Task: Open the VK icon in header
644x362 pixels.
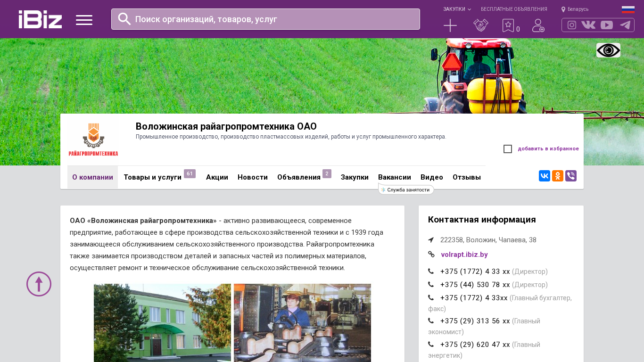Action: point(588,25)
